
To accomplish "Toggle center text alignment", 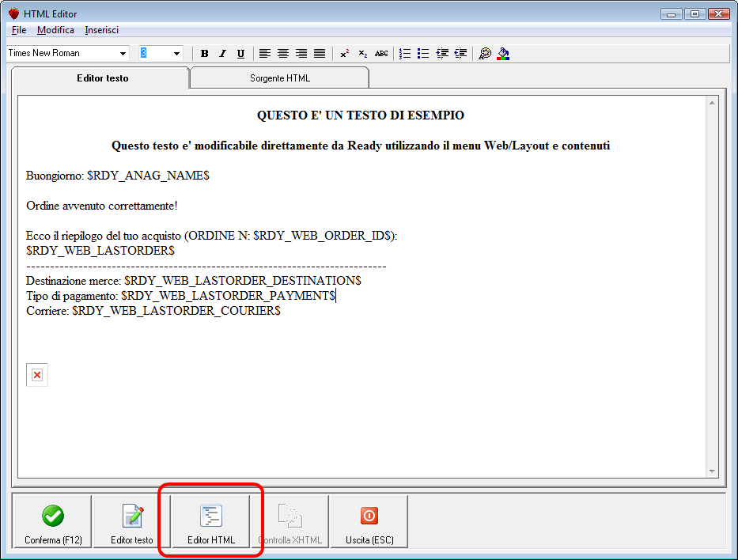I will click(282, 53).
